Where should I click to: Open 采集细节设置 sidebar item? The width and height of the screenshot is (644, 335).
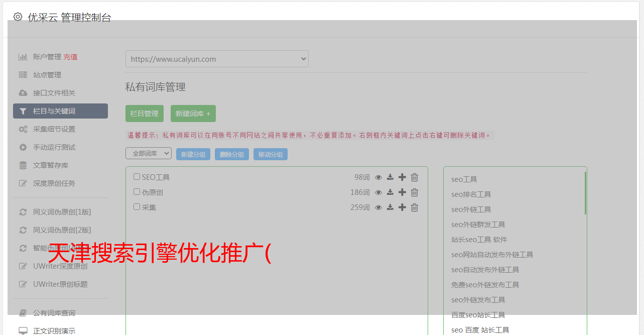pos(54,129)
